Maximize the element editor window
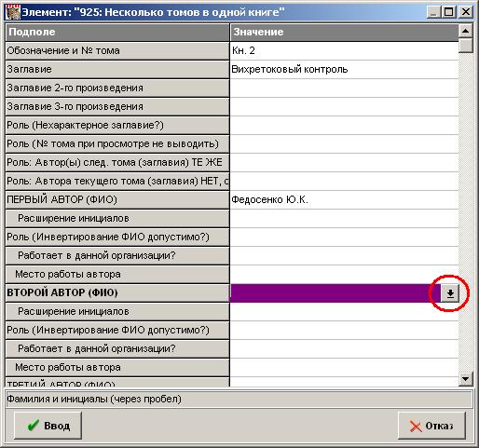 pyautogui.click(x=449, y=12)
